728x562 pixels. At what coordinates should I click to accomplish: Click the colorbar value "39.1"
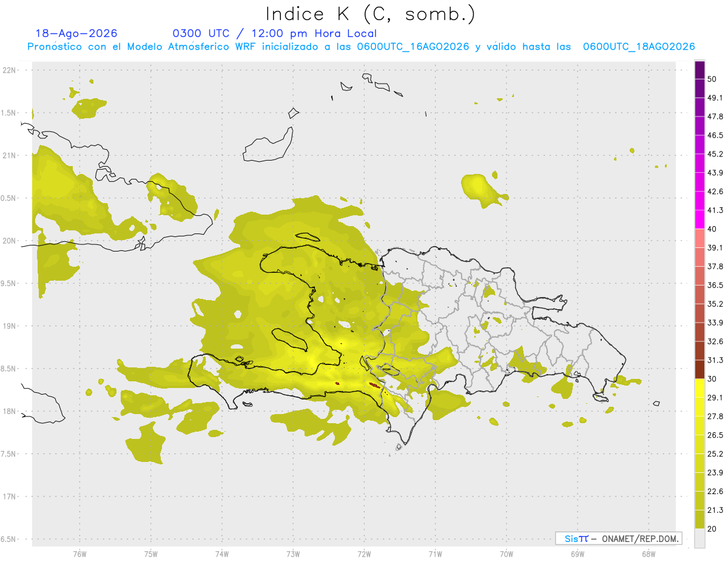point(715,248)
